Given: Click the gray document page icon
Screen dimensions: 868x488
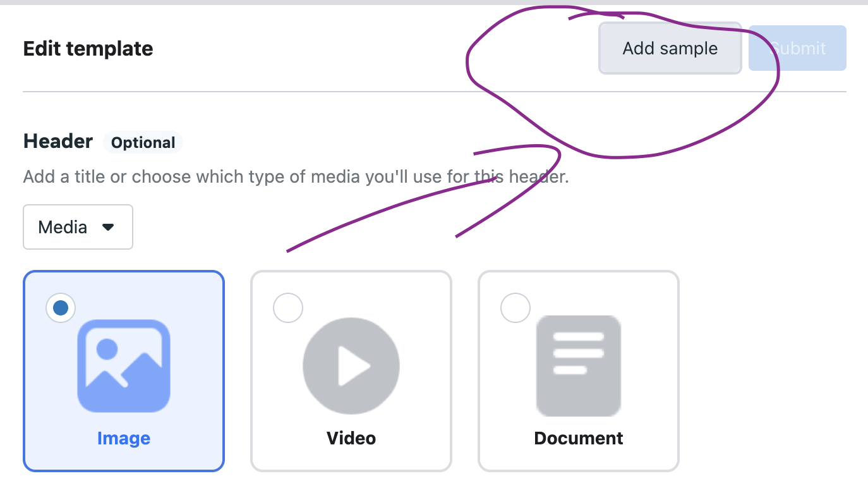Looking at the screenshot, I should click(x=579, y=366).
